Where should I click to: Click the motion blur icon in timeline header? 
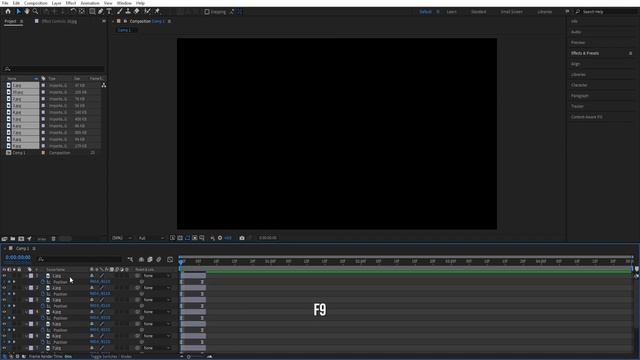point(159,260)
